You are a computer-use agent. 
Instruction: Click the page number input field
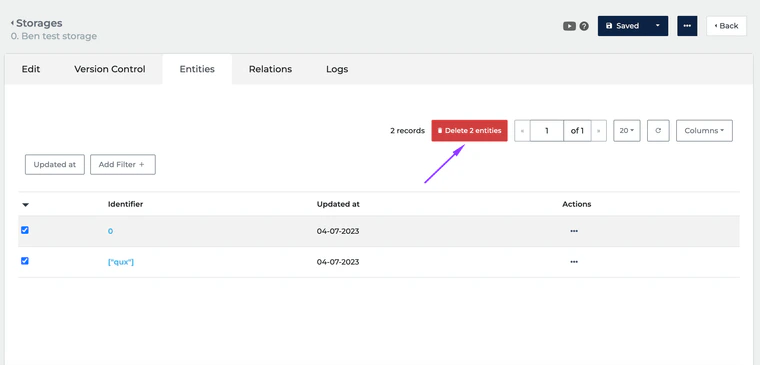coord(547,131)
